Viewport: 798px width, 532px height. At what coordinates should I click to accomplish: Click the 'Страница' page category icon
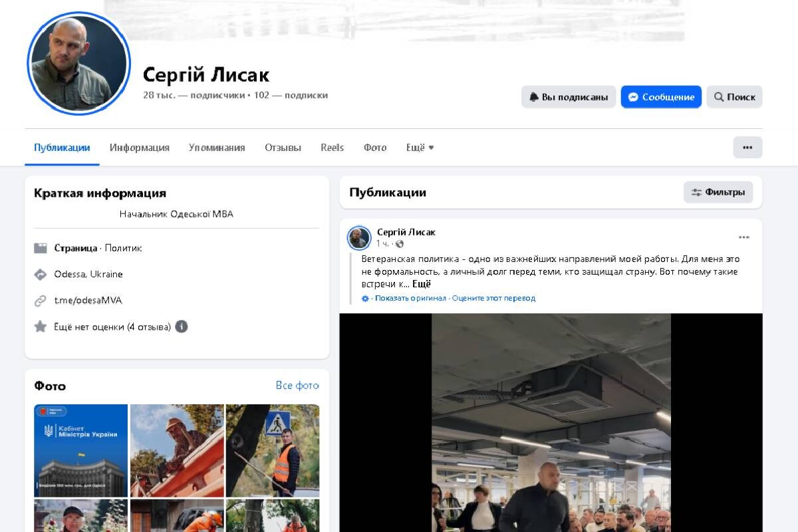click(x=41, y=248)
